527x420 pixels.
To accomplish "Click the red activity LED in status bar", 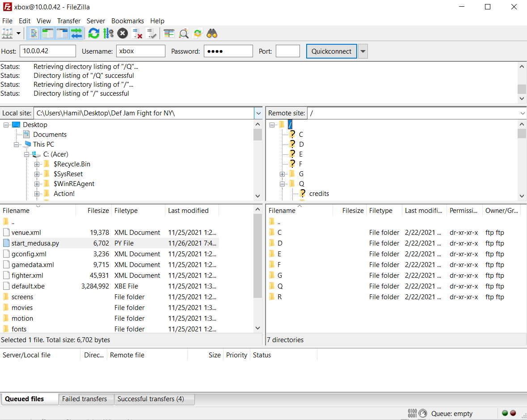I will tap(513, 413).
